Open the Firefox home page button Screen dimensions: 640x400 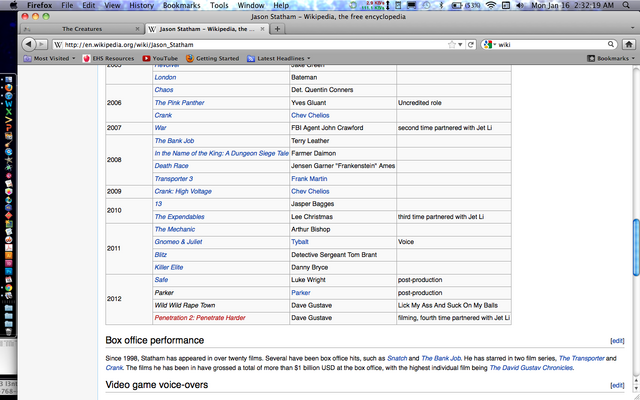click(x=629, y=44)
